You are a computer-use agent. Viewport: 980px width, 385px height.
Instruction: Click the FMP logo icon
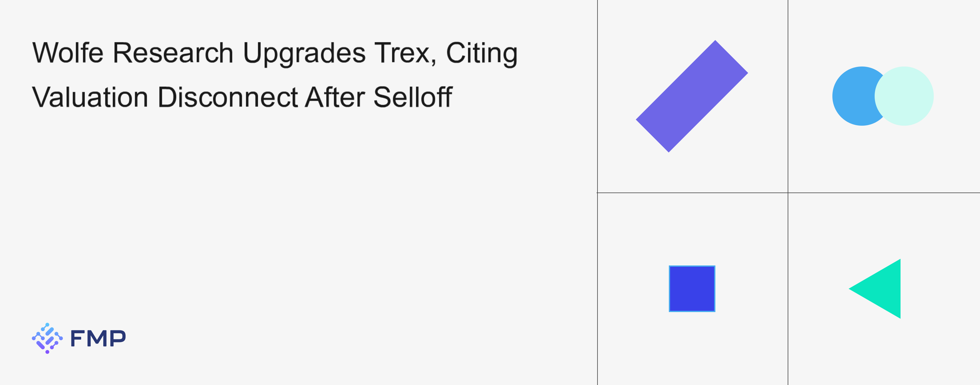47,338
